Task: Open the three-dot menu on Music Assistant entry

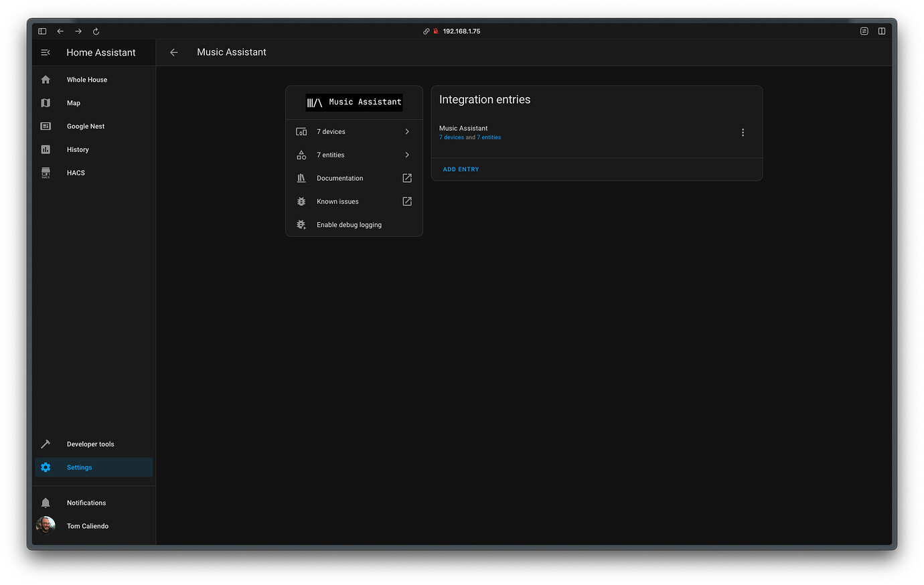Action: point(743,133)
